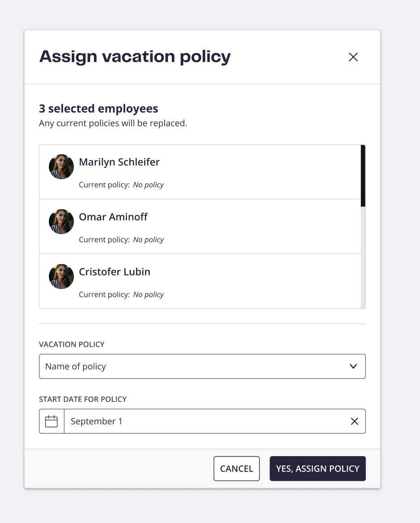Expand the vacation policy dropdown chevron
Image resolution: width=420 pixels, height=523 pixels.
click(353, 366)
